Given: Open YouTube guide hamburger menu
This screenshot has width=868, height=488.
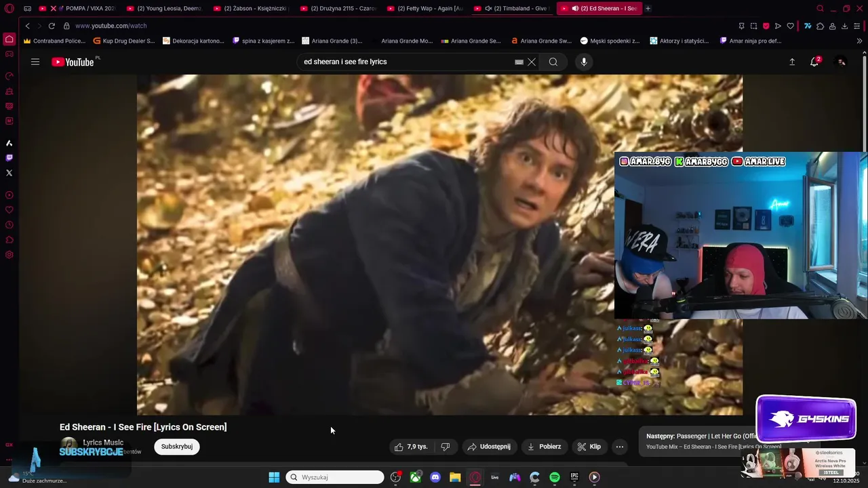Looking at the screenshot, I should tap(35, 62).
